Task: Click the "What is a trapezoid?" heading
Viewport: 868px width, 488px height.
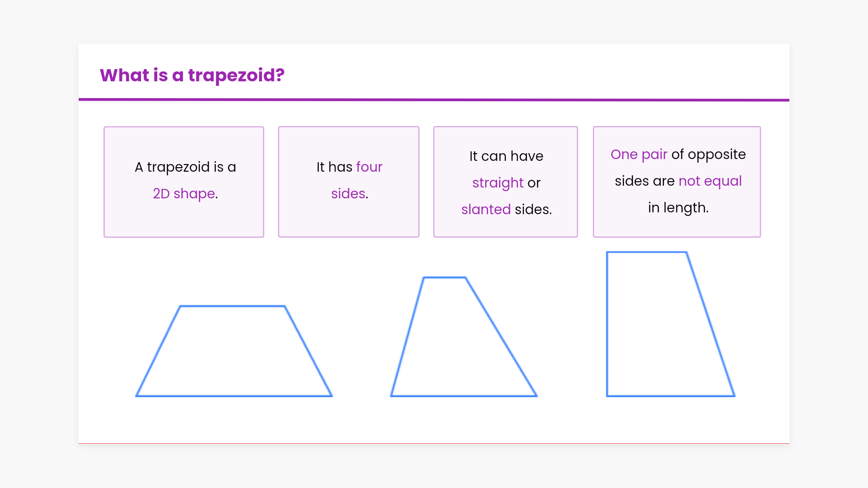Action: [x=192, y=75]
